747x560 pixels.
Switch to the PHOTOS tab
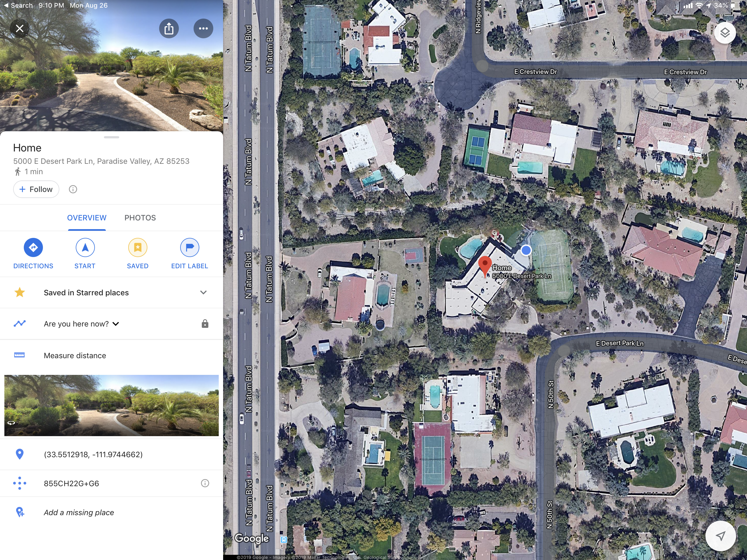pos(140,218)
